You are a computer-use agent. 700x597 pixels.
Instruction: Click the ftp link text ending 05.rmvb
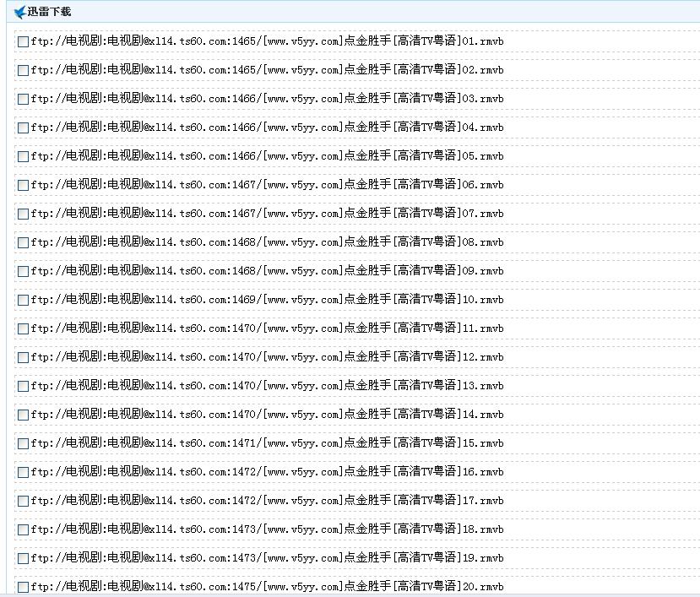pos(268,156)
